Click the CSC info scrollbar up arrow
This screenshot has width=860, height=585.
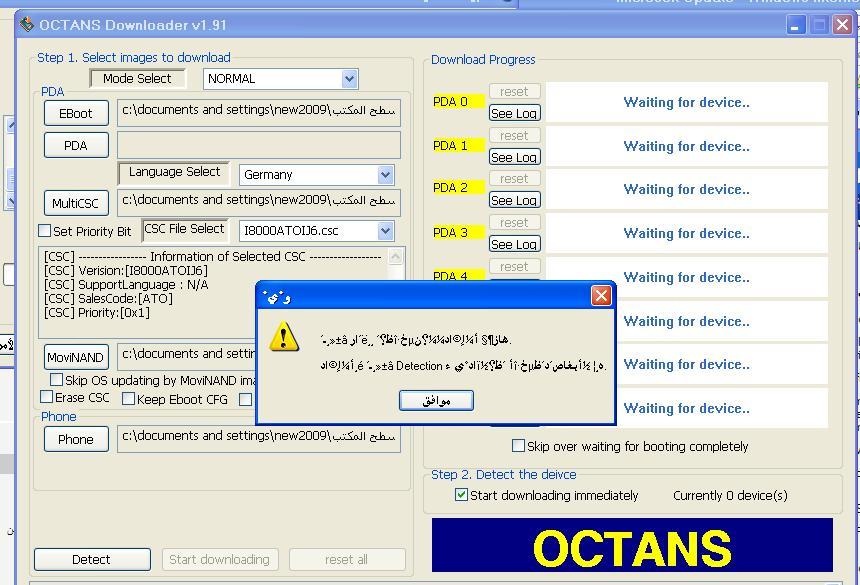(x=395, y=256)
